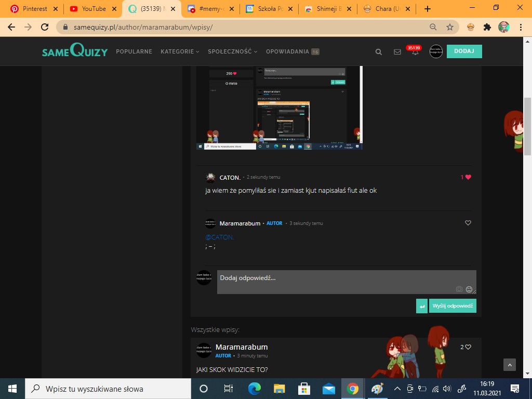The width and height of the screenshot is (532, 399).
Task: Click the green DODAJ button
Action: tap(464, 51)
